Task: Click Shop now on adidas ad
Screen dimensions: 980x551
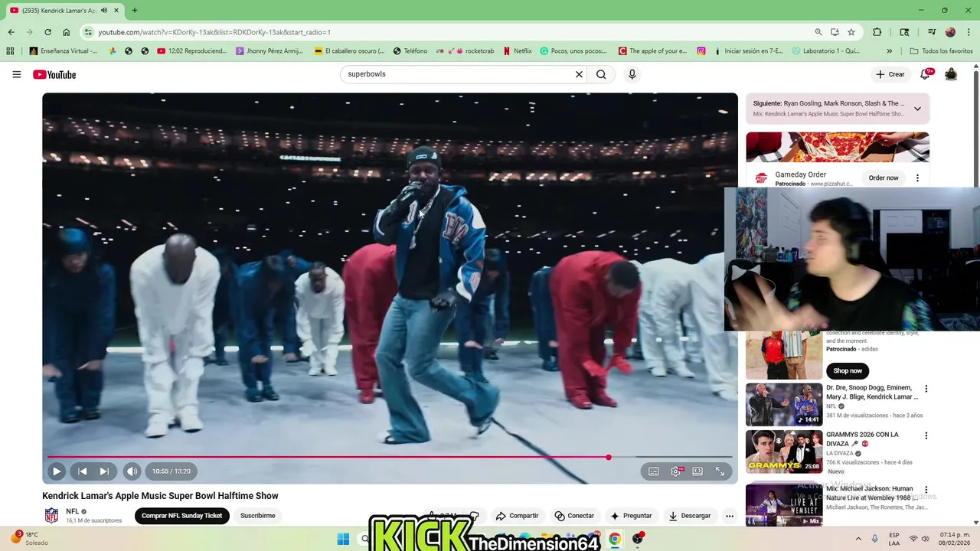Action: click(x=848, y=370)
